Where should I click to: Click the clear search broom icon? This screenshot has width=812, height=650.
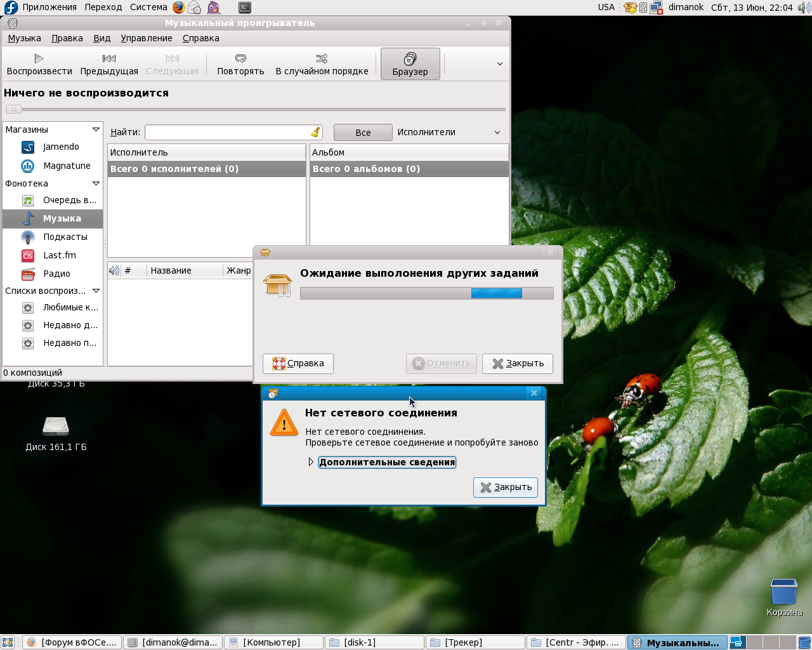tap(315, 132)
